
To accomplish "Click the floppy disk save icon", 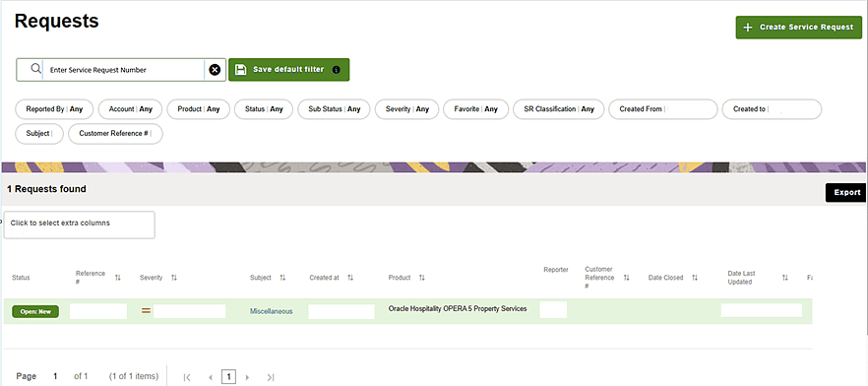I will pos(240,70).
